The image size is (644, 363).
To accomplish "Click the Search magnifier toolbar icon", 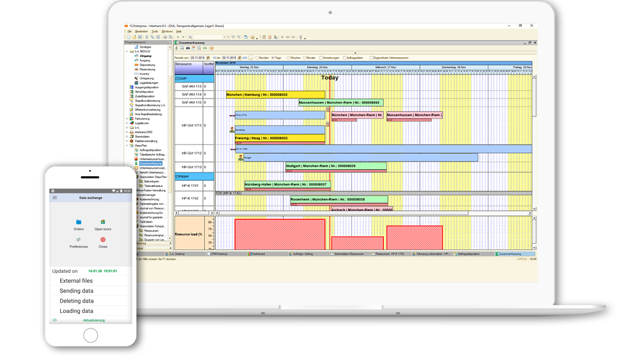I will tap(190, 37).
